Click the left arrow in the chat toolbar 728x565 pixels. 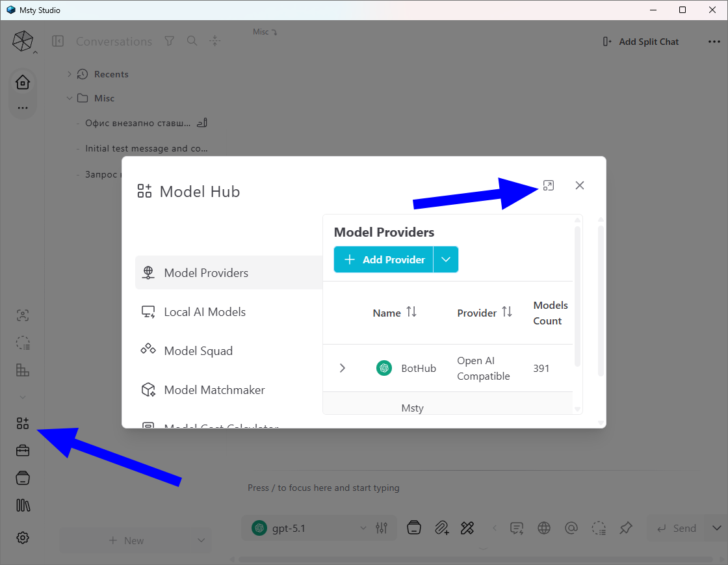point(495,528)
